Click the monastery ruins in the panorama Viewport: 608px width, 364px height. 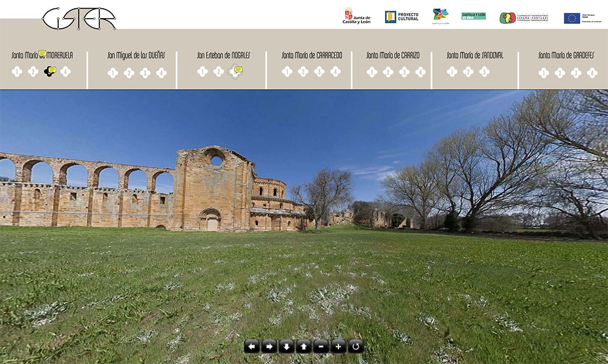[x=214, y=190]
